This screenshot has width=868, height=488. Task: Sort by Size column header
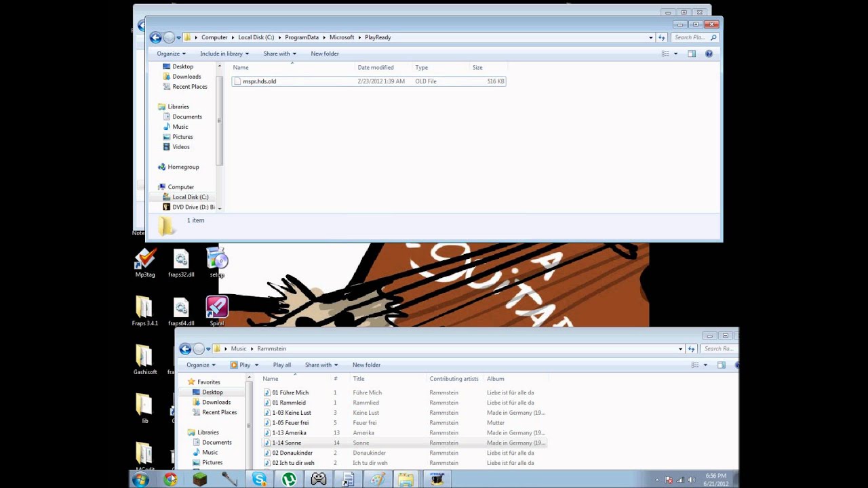point(488,68)
